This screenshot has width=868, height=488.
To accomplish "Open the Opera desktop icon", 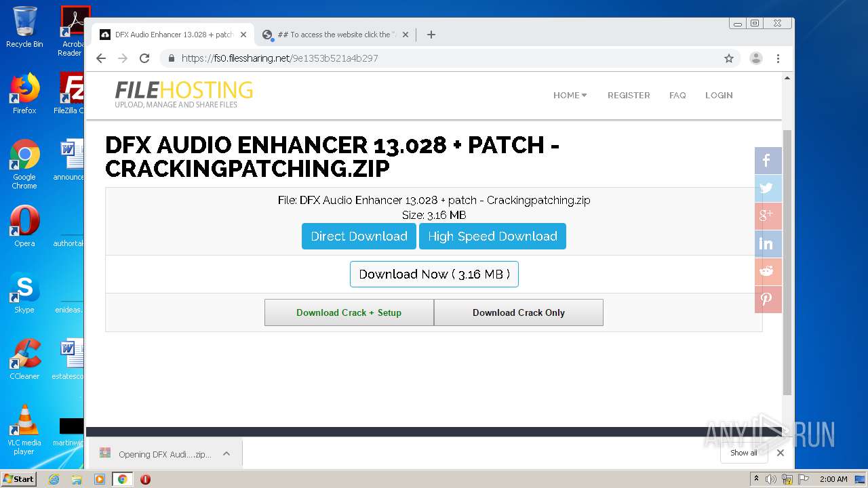I will 24,227.
